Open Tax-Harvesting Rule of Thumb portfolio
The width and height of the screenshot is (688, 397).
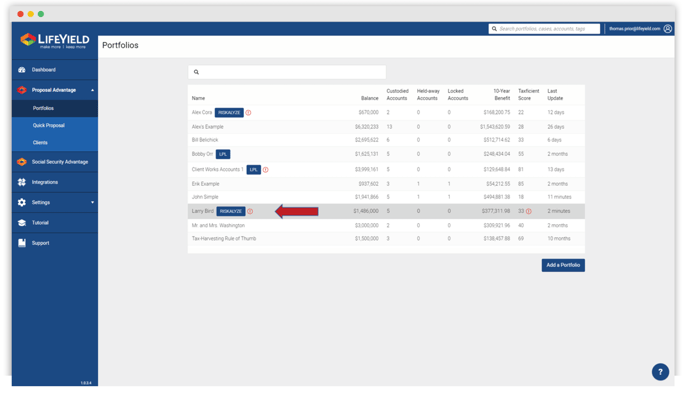click(x=224, y=239)
